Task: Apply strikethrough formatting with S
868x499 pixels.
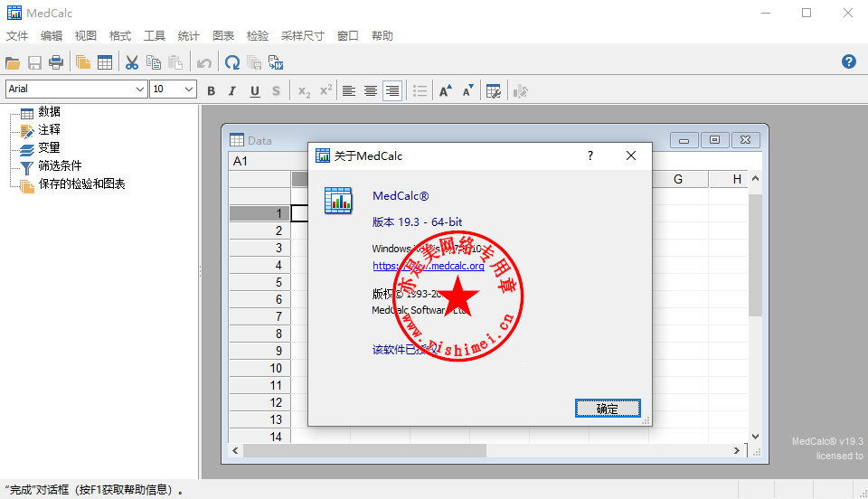Action: (x=276, y=91)
